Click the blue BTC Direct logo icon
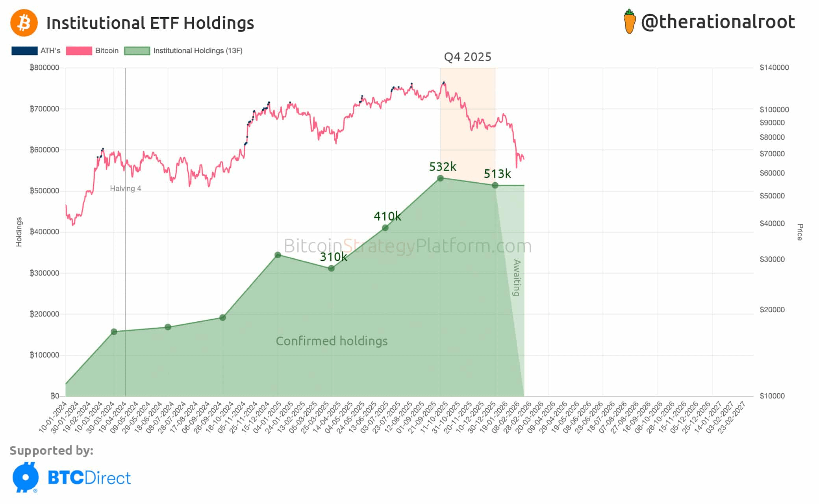This screenshot has height=504, width=819. pos(26,477)
